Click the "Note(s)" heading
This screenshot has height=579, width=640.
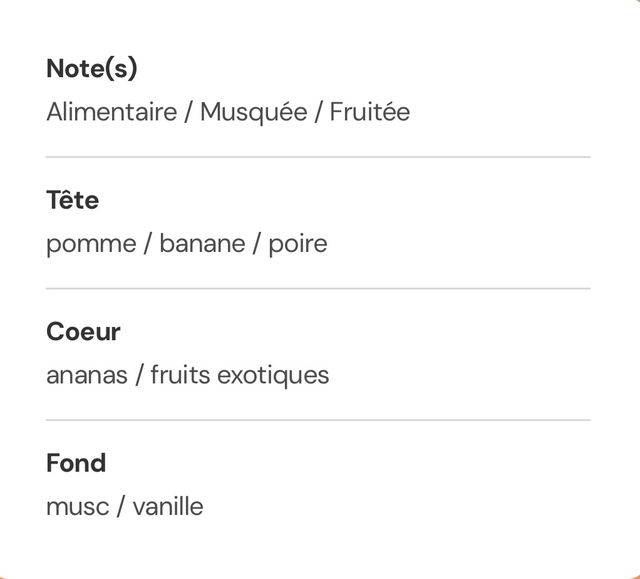[92, 69]
